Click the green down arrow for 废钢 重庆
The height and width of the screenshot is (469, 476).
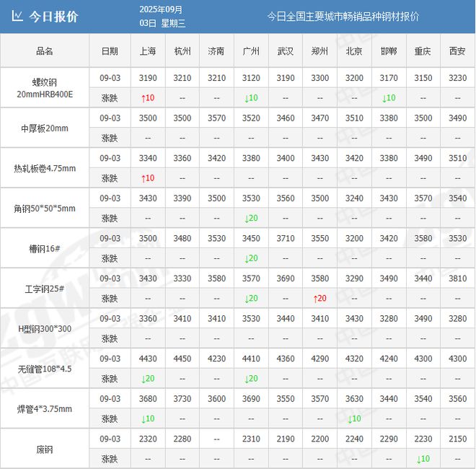418,459
